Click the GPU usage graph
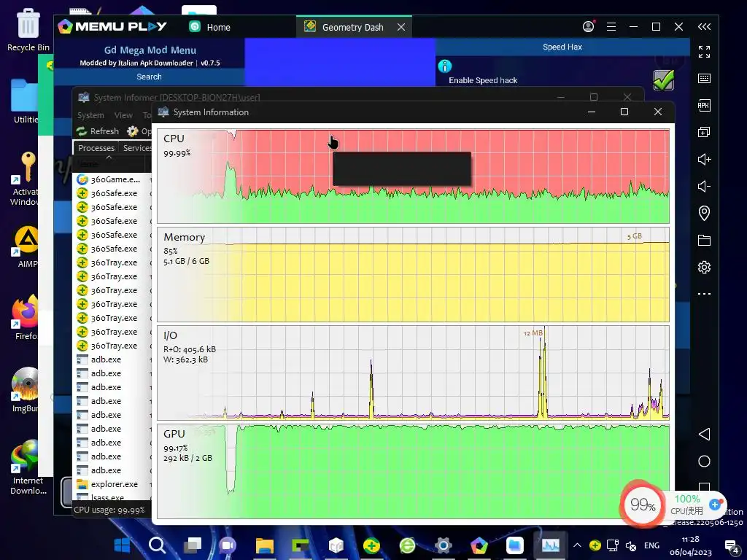This screenshot has width=747, height=560. click(413, 472)
